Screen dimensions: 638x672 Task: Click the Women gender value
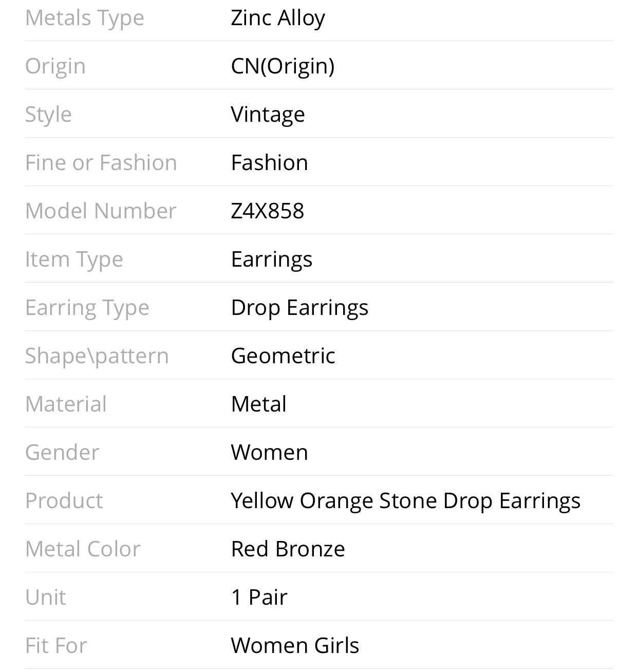(x=269, y=453)
